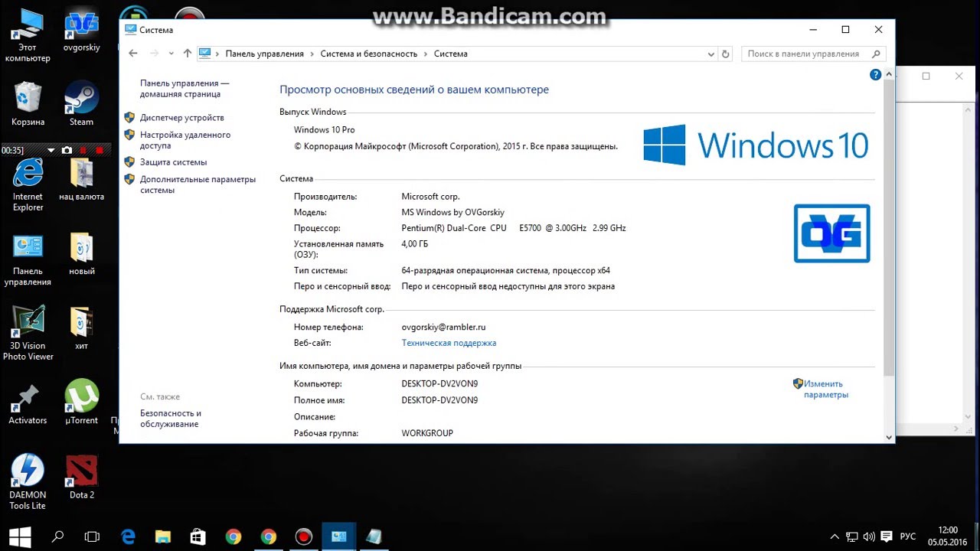
Task: Open the recent locations dropdown
Action: (x=172, y=54)
